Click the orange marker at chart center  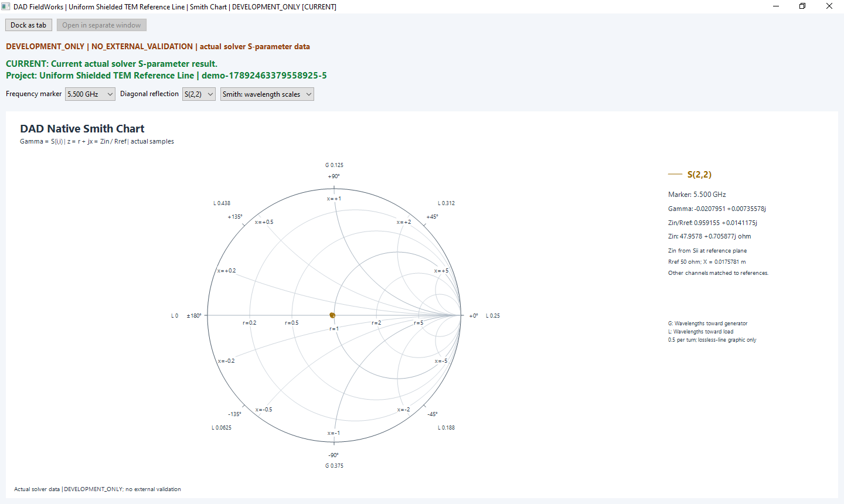tap(332, 315)
